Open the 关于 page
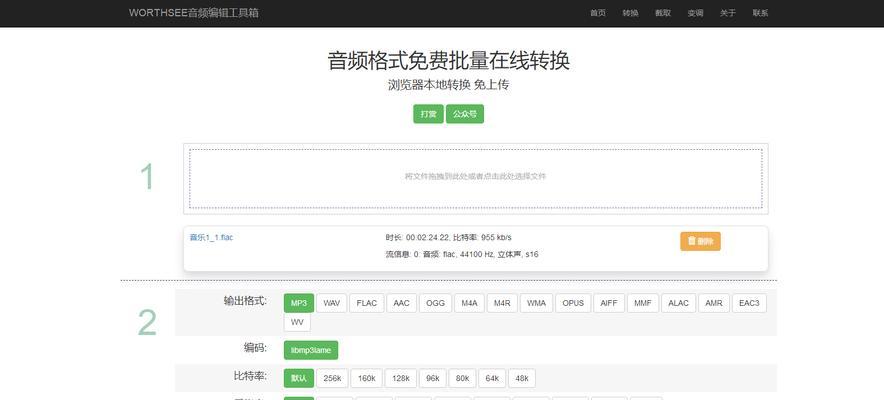 point(728,13)
